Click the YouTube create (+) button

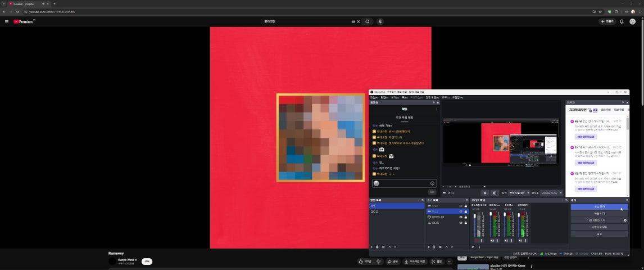pyautogui.click(x=607, y=21)
